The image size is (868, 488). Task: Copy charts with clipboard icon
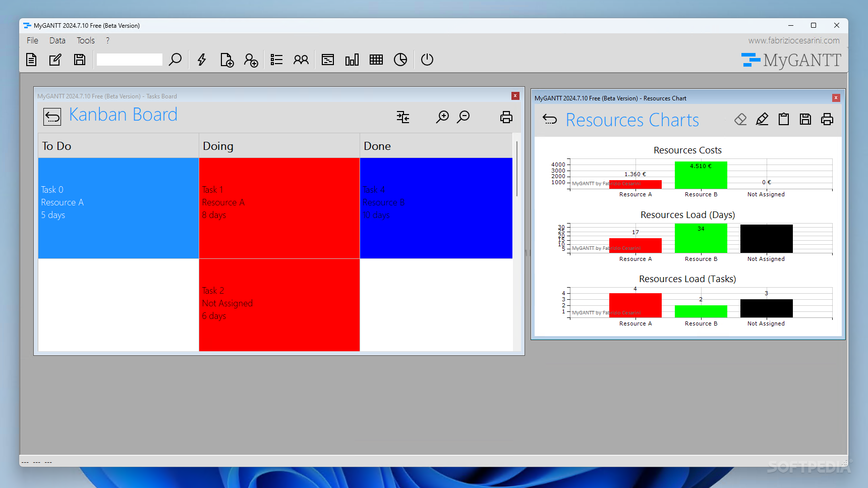coord(784,119)
